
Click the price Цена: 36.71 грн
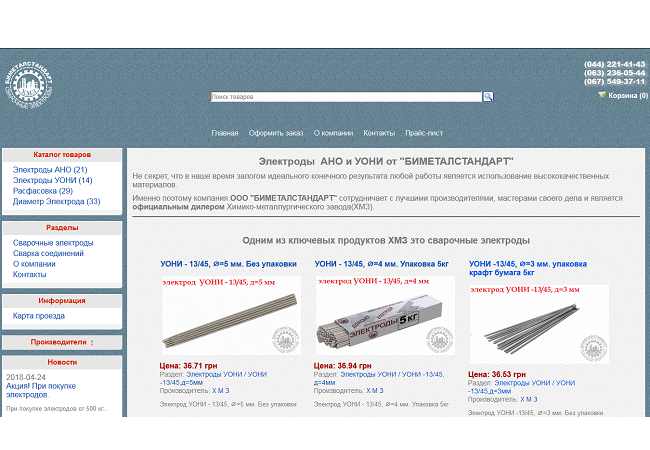tap(189, 366)
